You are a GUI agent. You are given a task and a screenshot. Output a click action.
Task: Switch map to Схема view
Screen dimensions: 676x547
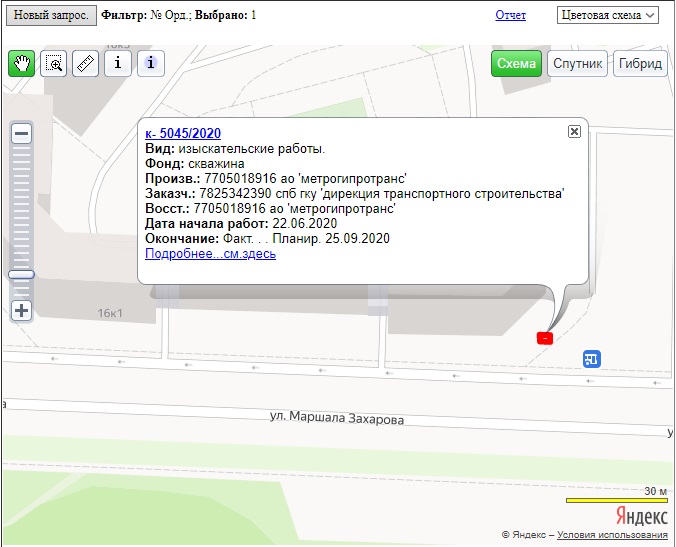point(516,64)
